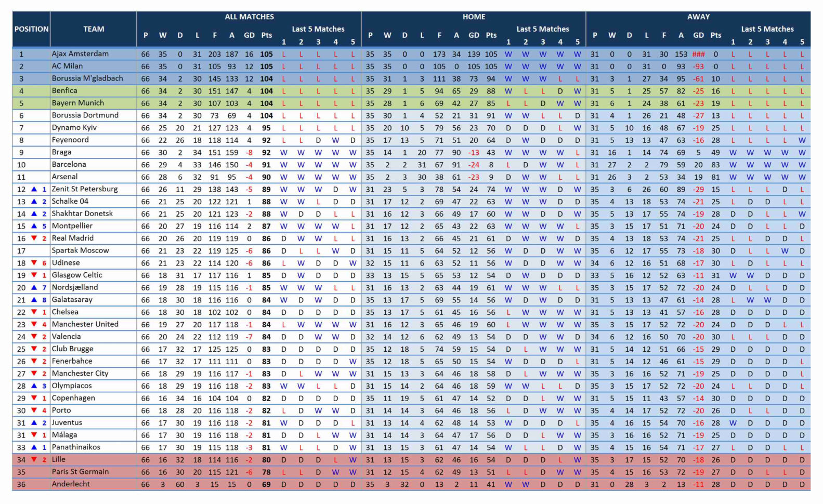This screenshot has height=504, width=823.
Task: Click Montpellier's blue up arrow indicator
Action: click(34, 226)
